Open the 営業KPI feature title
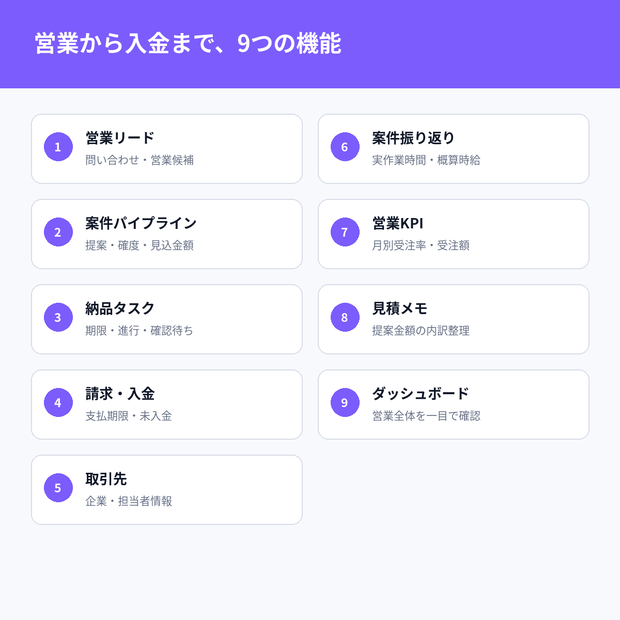 [x=397, y=223]
